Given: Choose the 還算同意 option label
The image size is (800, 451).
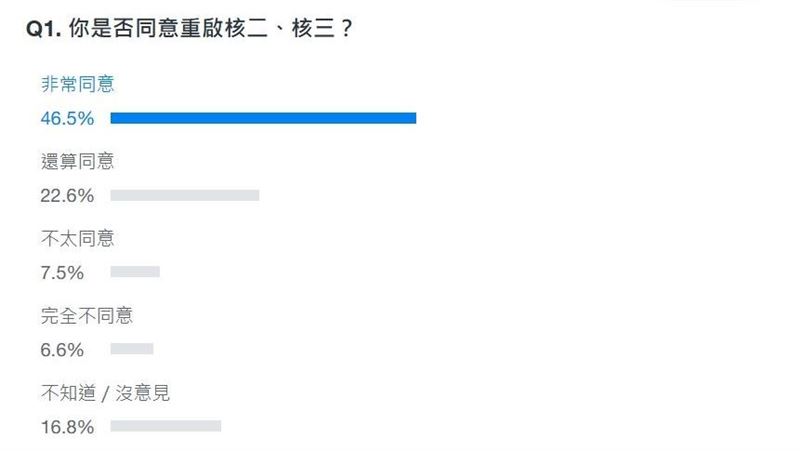Looking at the screenshot, I should pyautogui.click(x=70, y=161).
